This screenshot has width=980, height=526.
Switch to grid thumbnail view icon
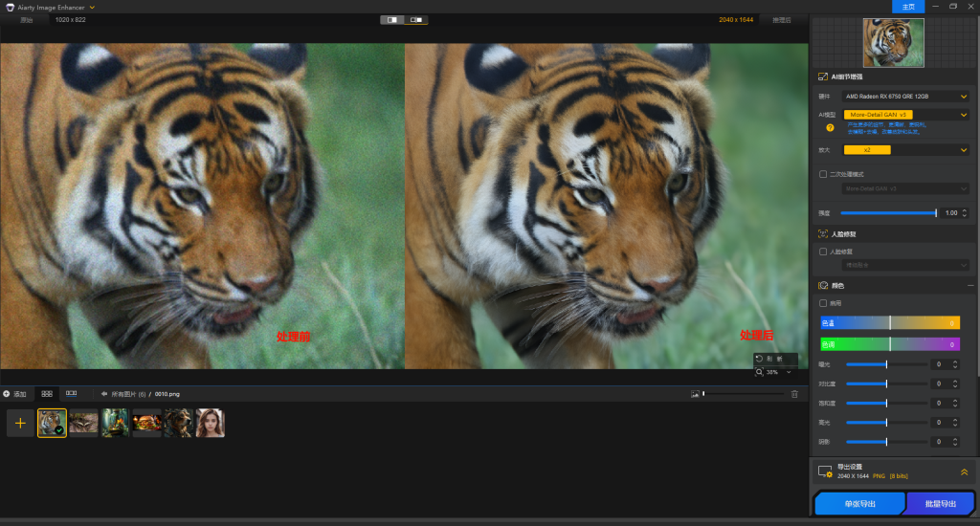click(47, 394)
